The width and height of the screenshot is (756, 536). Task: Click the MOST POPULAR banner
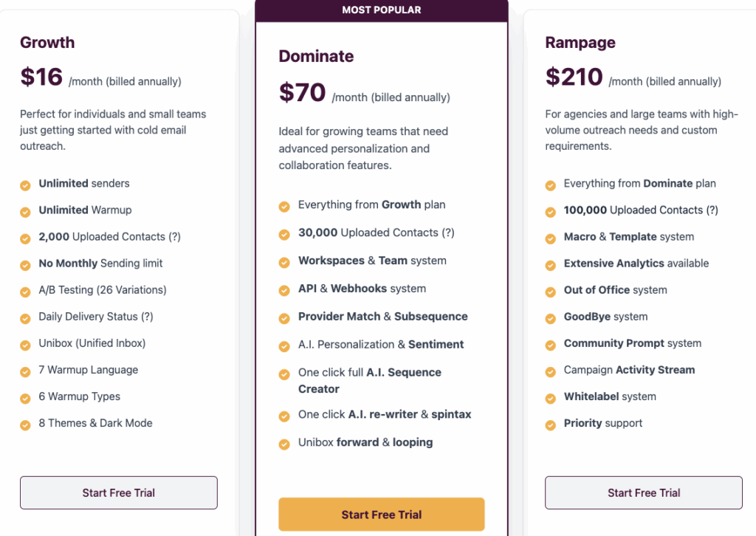381,10
